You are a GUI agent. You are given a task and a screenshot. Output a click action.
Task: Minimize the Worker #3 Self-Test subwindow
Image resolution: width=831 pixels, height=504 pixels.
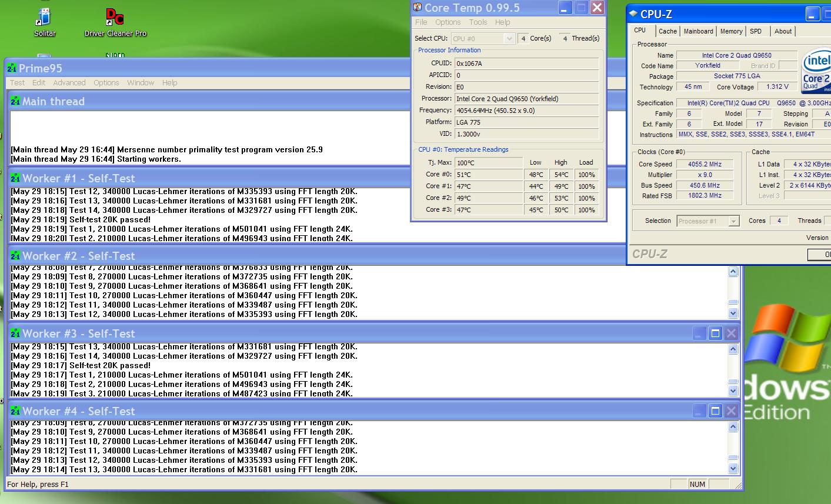pyautogui.click(x=699, y=333)
